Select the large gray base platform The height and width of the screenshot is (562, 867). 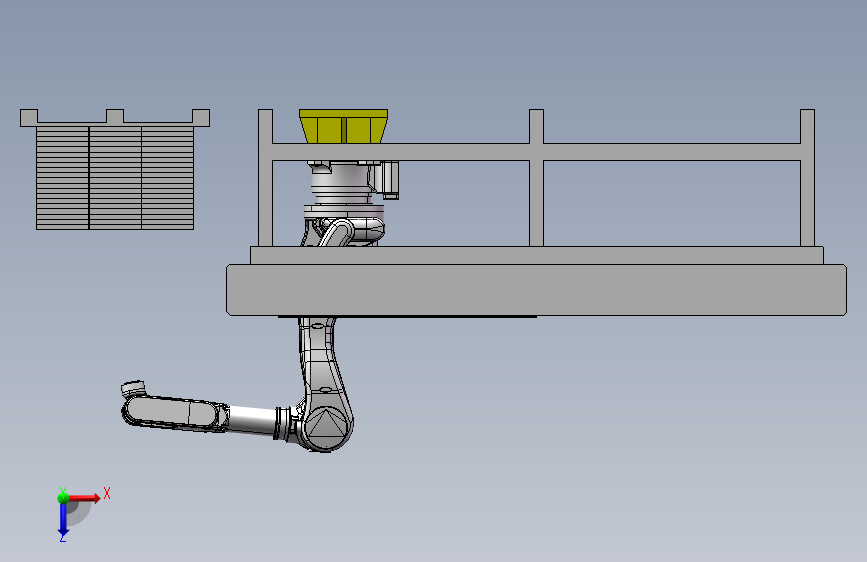click(536, 290)
